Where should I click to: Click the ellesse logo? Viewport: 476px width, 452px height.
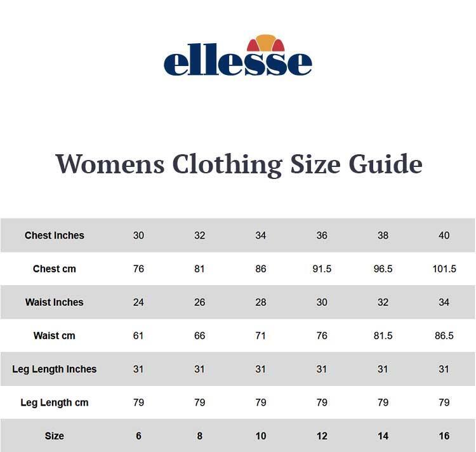[238, 55]
